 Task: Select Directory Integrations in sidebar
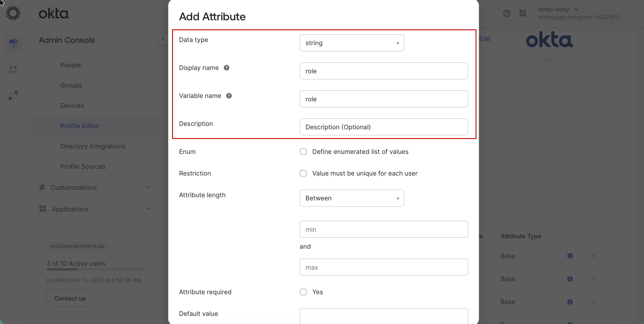click(x=93, y=146)
